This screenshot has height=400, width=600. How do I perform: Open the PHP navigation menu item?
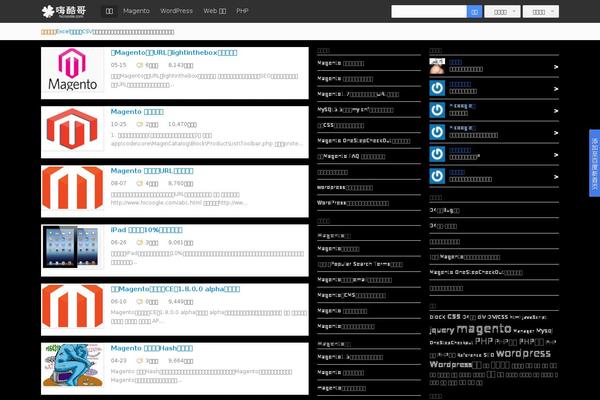pyautogui.click(x=242, y=11)
